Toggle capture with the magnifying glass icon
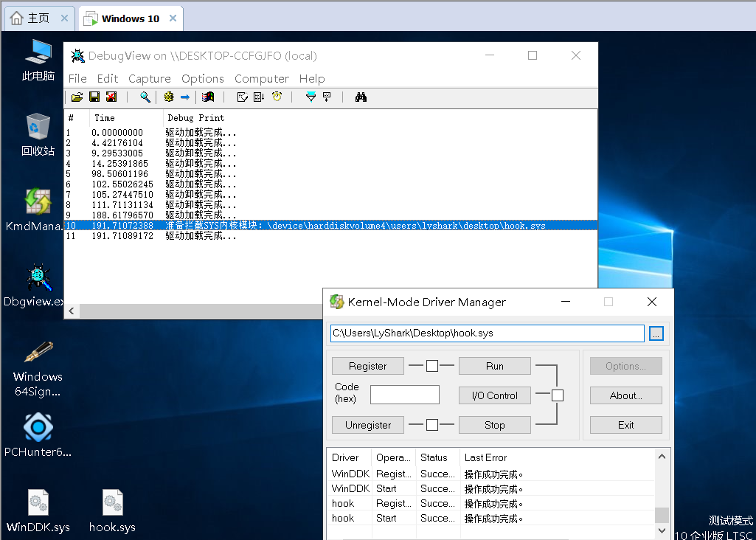Screen dimensions: 756x540 pos(145,97)
